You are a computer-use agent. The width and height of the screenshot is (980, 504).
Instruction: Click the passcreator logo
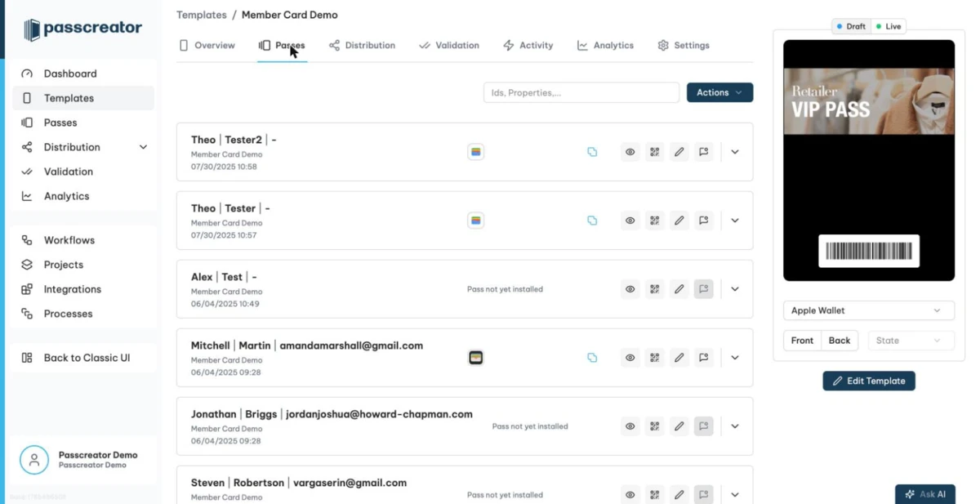[82, 29]
